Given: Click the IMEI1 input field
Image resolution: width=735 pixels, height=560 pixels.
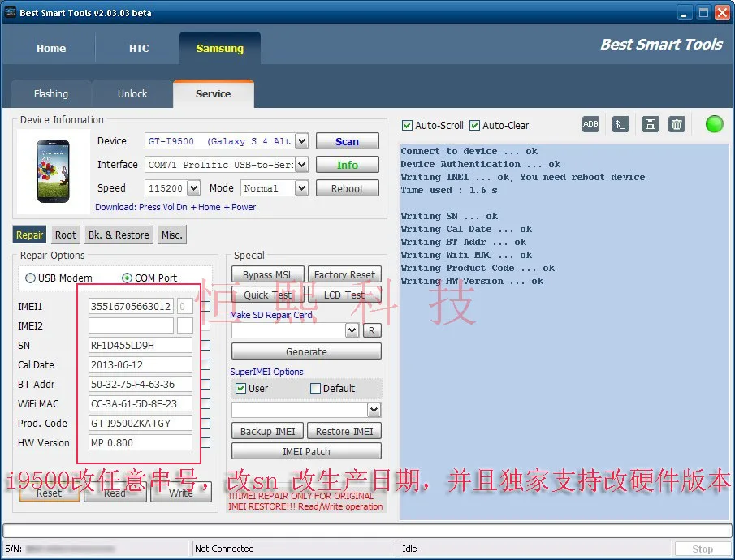Looking at the screenshot, I should pyautogui.click(x=131, y=307).
